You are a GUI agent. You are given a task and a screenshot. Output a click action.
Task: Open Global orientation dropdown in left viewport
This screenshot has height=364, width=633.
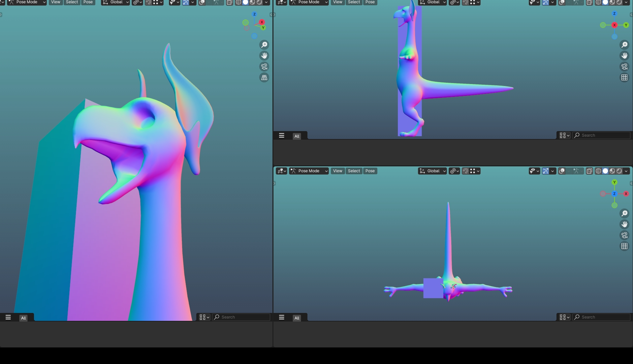coord(116,2)
